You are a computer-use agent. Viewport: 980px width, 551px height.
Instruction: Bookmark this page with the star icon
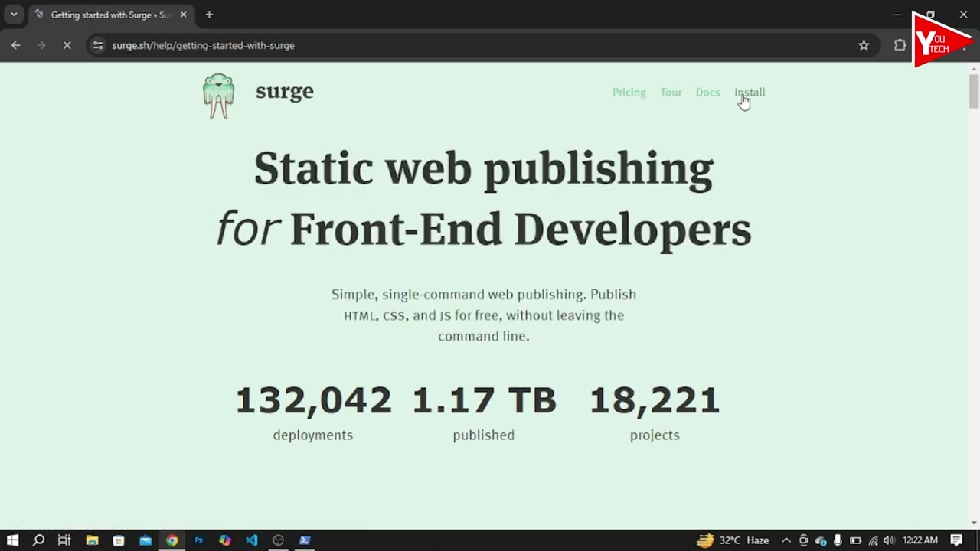pos(864,45)
